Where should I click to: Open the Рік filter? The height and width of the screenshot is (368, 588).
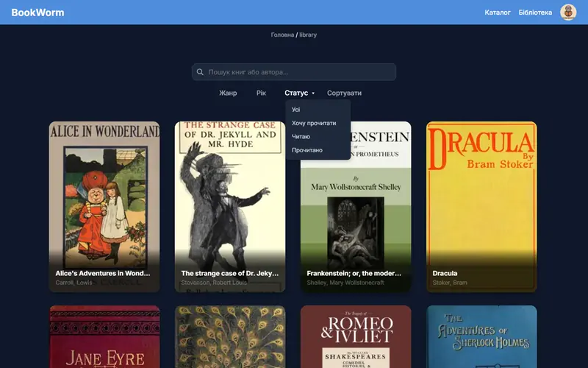(x=261, y=93)
